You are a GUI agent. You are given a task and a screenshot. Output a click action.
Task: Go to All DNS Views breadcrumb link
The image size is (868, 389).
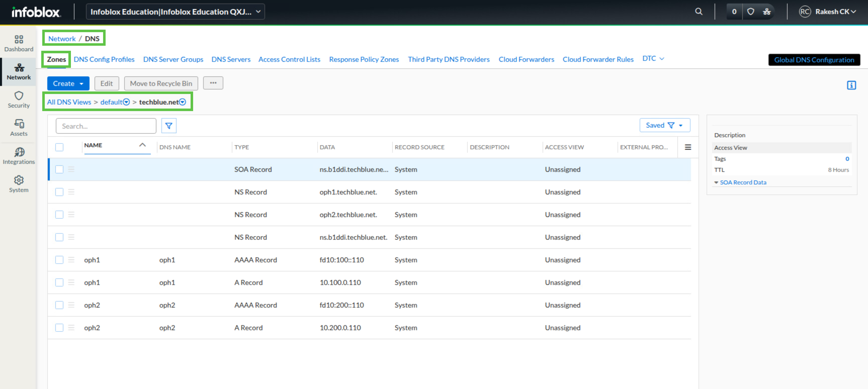coord(69,102)
